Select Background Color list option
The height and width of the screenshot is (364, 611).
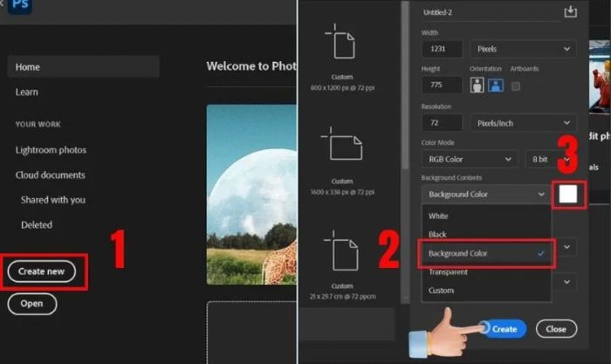[486, 253]
